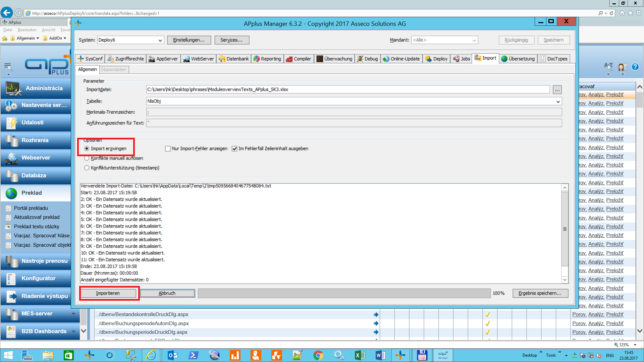Image resolution: width=644 pixels, height=362 pixels.
Task: Click the Importieren button
Action: tap(108, 293)
